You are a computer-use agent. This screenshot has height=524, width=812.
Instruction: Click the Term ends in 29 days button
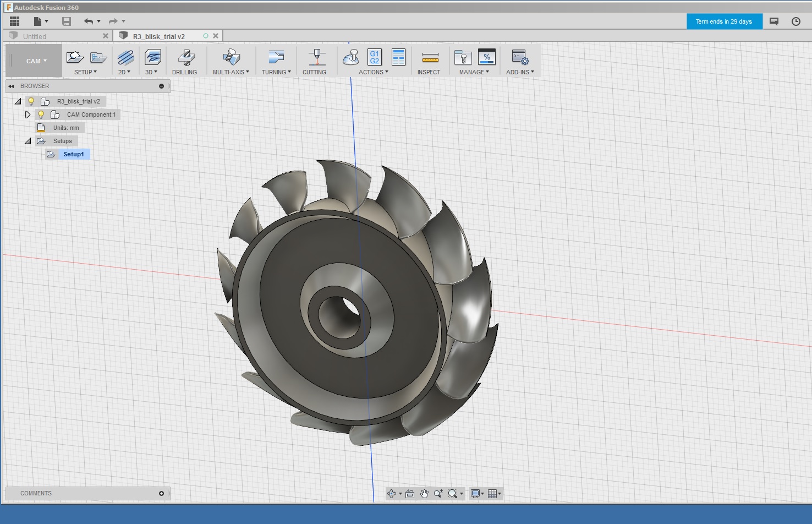point(723,21)
